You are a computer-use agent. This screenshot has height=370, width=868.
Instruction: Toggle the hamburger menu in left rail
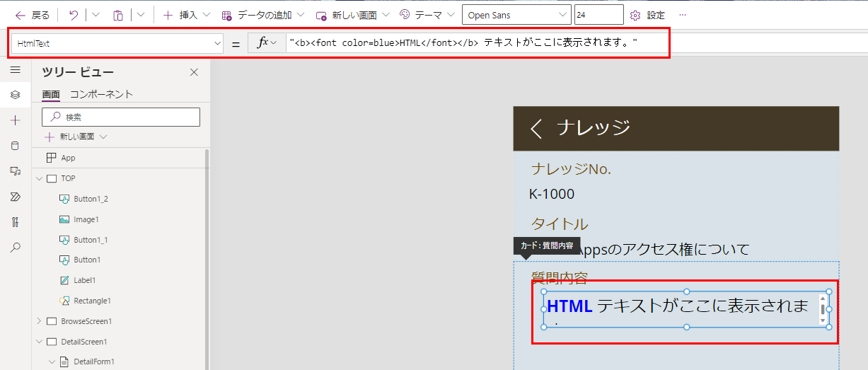(15, 69)
